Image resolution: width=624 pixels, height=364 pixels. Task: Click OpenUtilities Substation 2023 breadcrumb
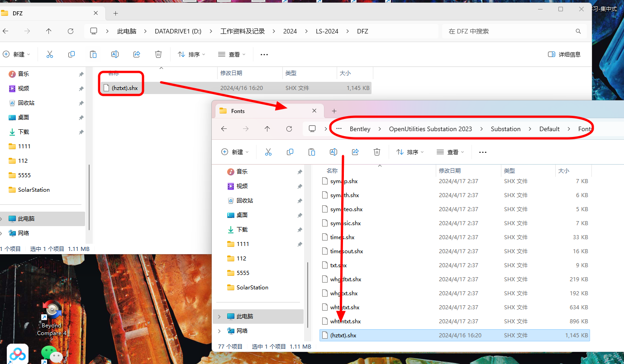click(430, 129)
